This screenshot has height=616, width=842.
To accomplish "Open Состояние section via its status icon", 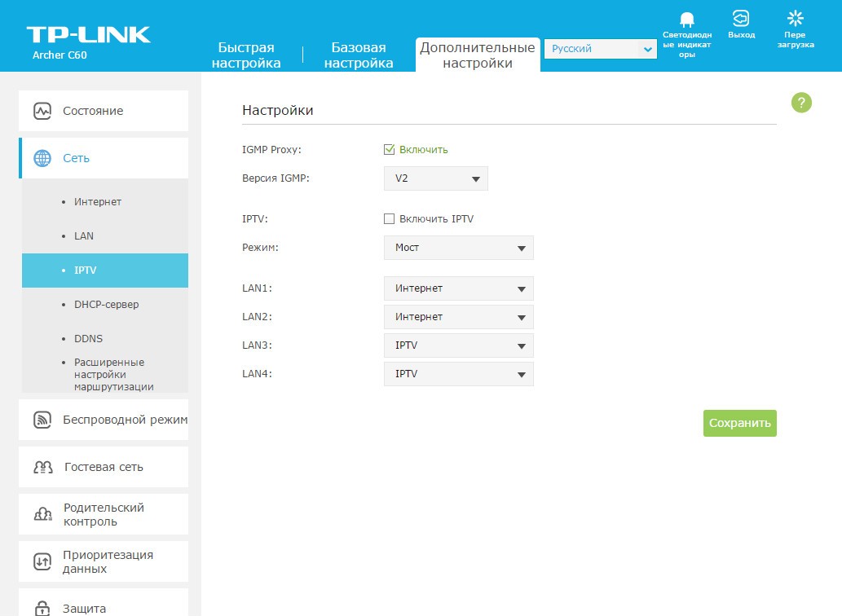I will click(x=42, y=111).
